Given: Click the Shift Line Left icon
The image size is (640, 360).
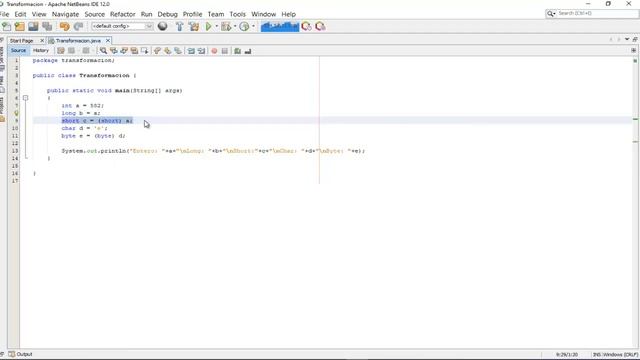Looking at the screenshot, I should 191,51.
